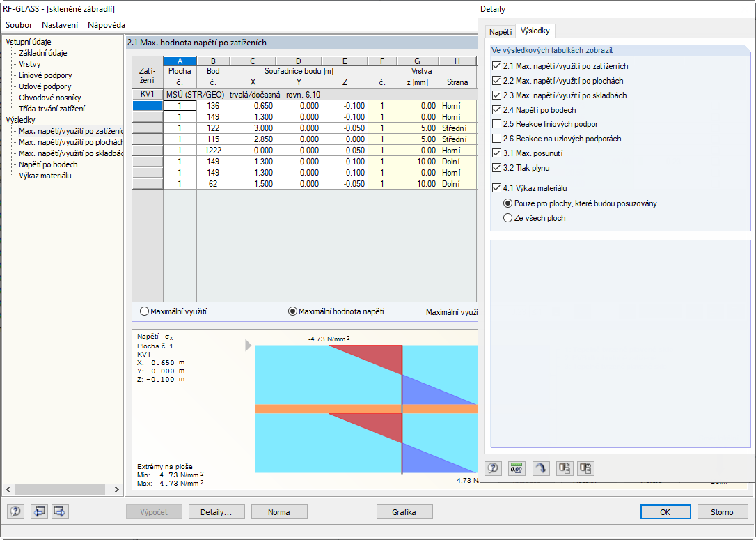Screen dimensions: 756x540
Task: Switch to the Výsledky tab
Action: coord(535,31)
